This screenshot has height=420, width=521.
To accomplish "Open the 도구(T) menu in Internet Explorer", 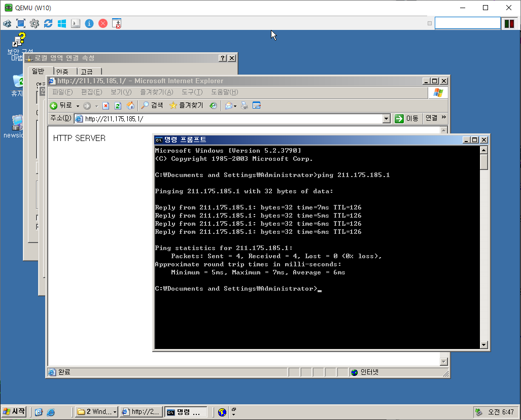I will 192,92.
